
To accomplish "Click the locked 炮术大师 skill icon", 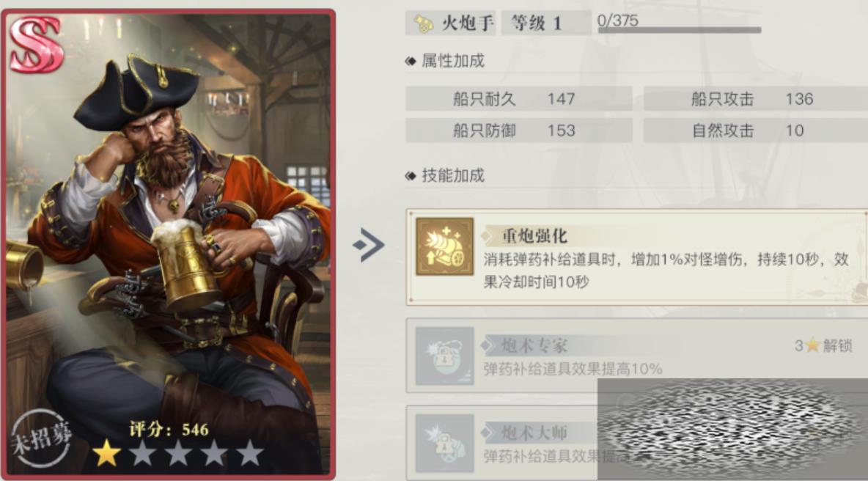I will 444,443.
